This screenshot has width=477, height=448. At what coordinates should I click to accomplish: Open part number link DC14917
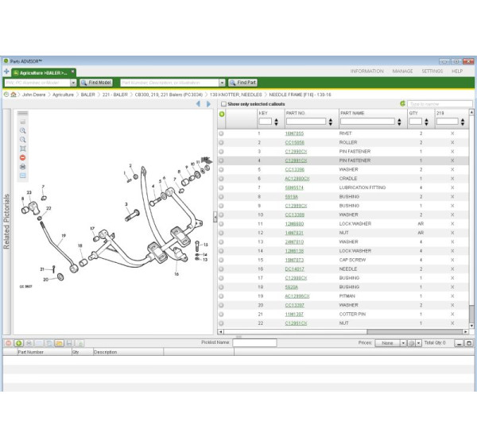click(294, 269)
